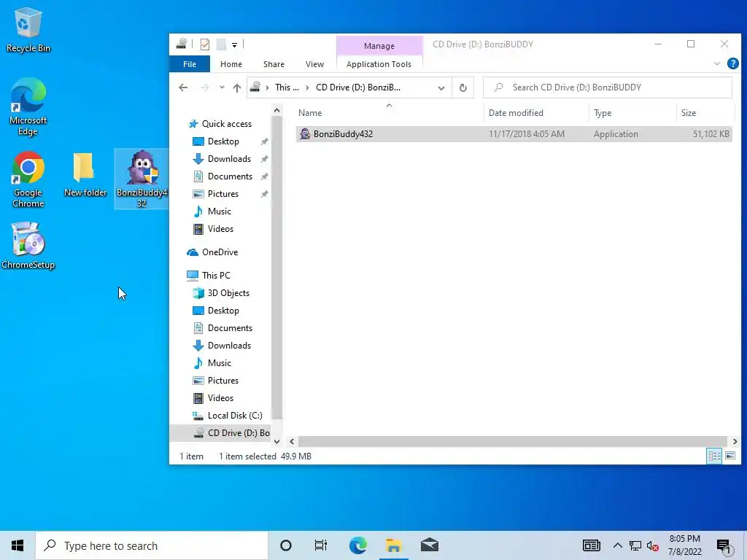This screenshot has height=560, width=747.
Task: Switch to the Share ribbon tab
Action: point(274,64)
